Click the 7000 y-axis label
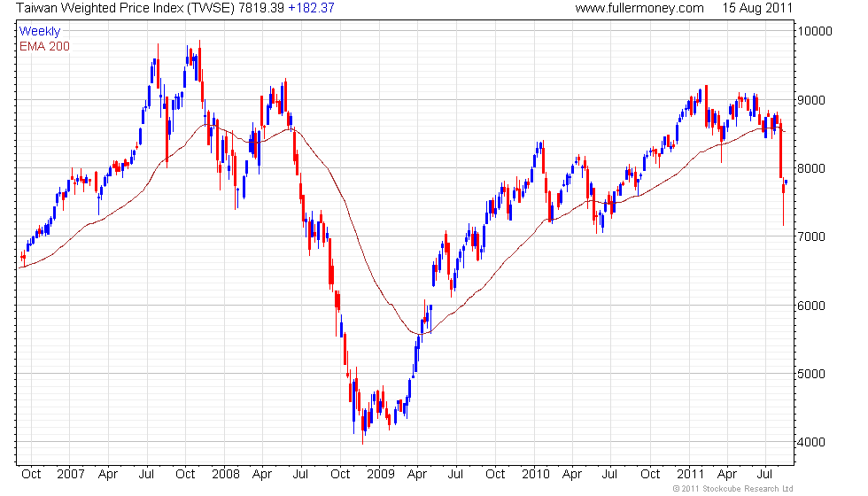Screen dimensions: 868x496 point(811,237)
